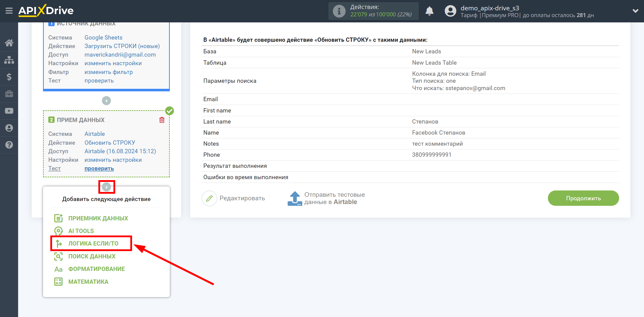Image resolution: width=644 pixels, height=317 pixels.
Task: Select 'AI TOOLS' menu option
Action: click(x=81, y=231)
